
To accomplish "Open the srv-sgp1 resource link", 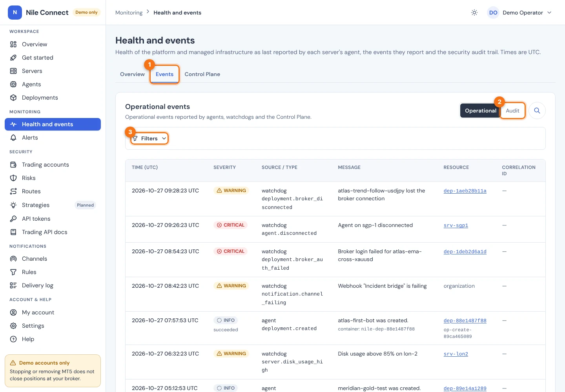I will [456, 225].
